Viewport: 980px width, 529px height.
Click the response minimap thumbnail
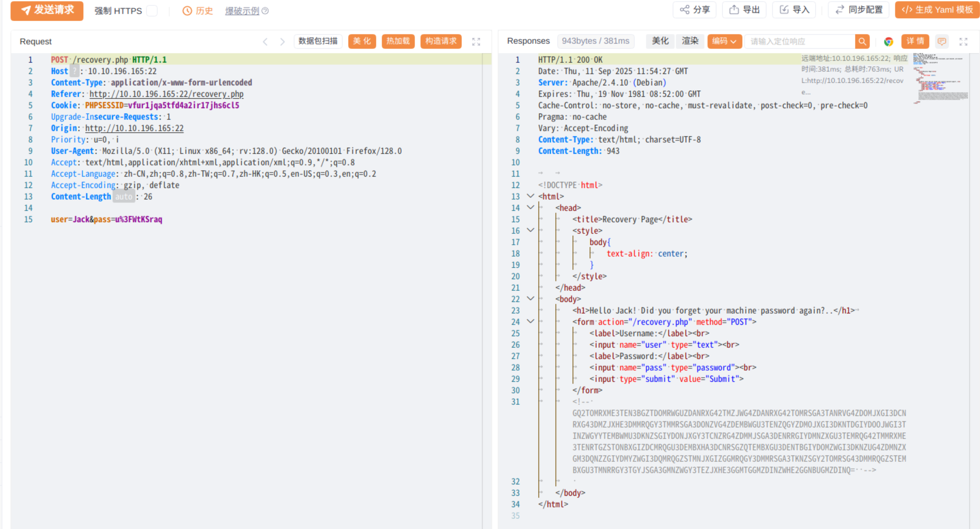pos(940,78)
